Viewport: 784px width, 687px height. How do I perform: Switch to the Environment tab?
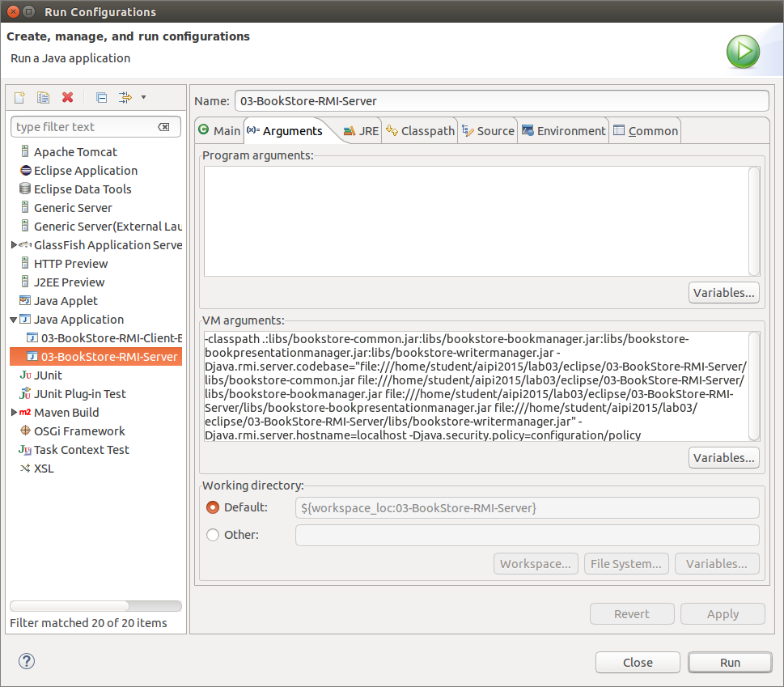coord(563,131)
